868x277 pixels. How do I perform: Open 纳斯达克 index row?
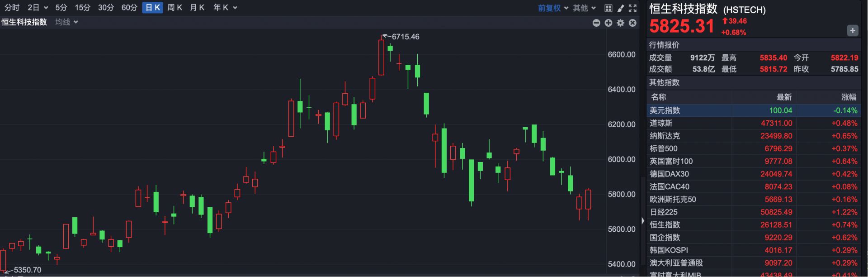pos(665,136)
